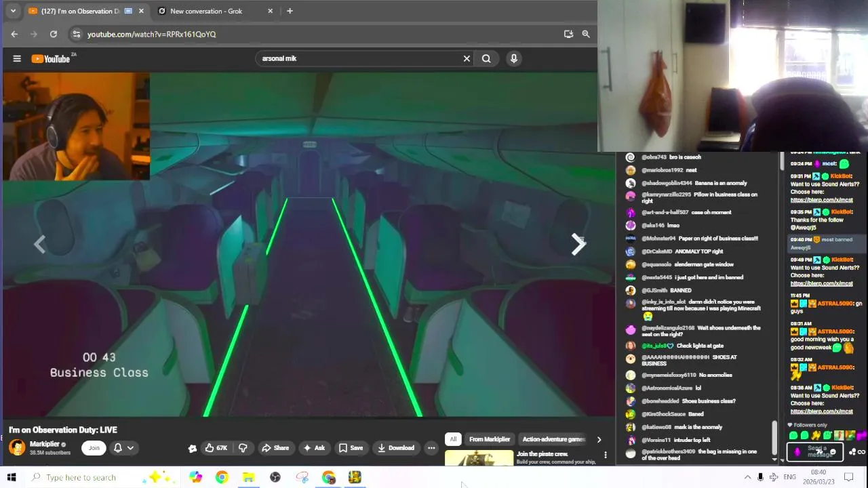
Task: Click the hype icon beside like button
Action: pyautogui.click(x=193, y=448)
